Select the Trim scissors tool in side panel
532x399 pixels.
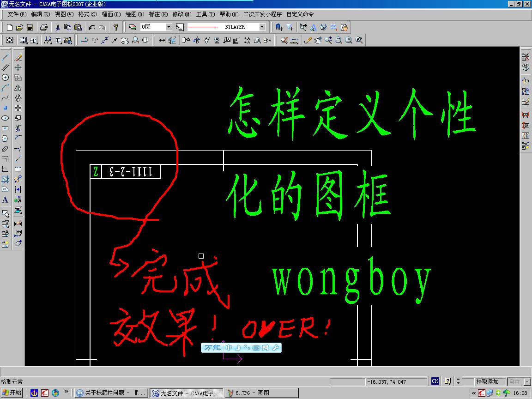point(18,128)
